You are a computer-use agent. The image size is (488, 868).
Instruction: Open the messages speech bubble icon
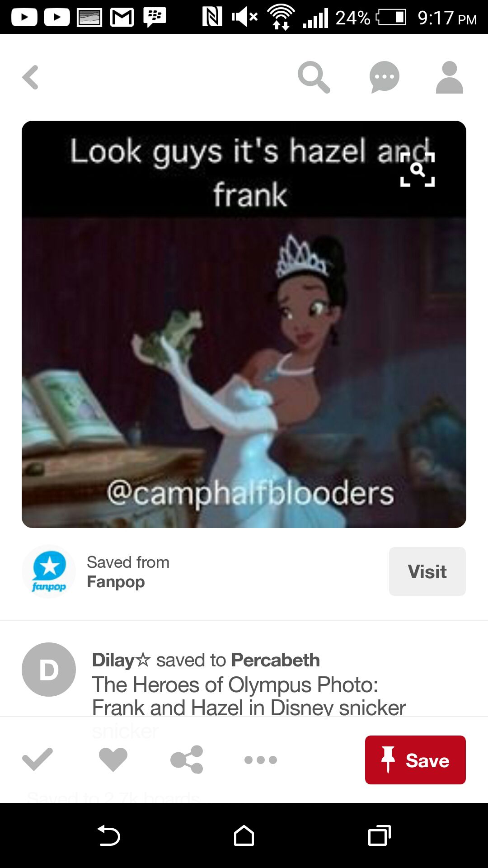tap(384, 77)
